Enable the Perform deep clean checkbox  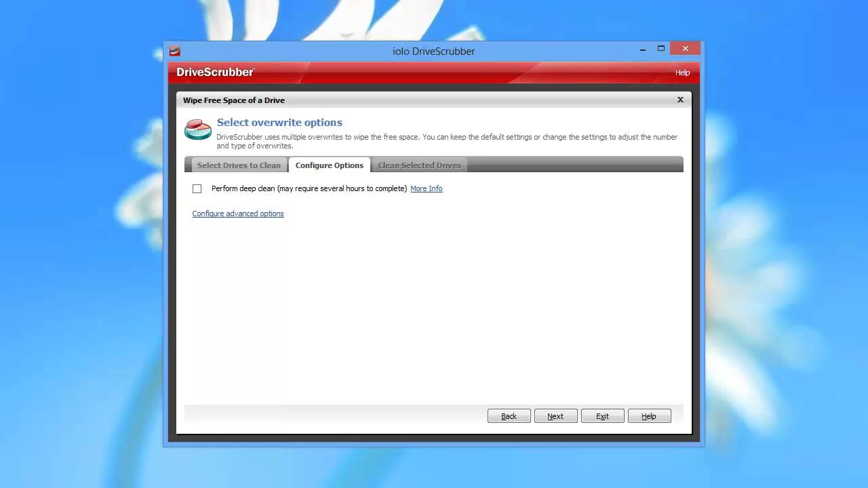(x=197, y=188)
